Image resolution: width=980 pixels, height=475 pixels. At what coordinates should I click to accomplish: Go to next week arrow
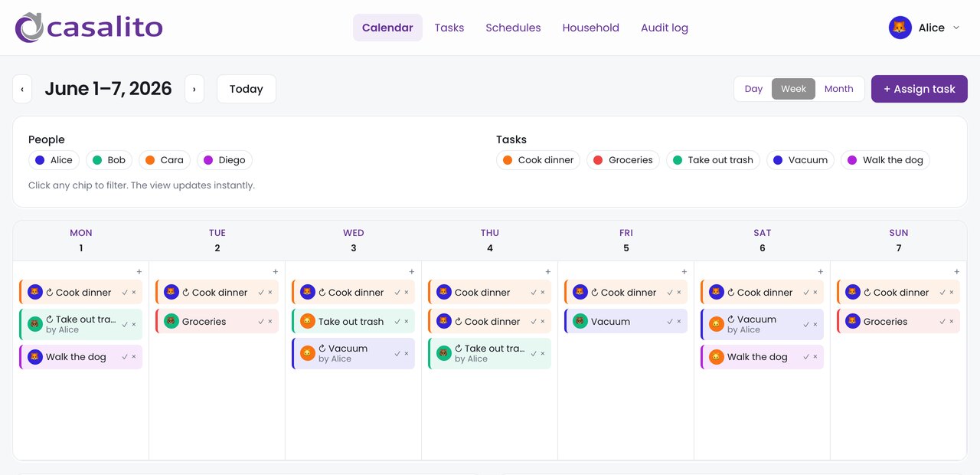(x=194, y=89)
